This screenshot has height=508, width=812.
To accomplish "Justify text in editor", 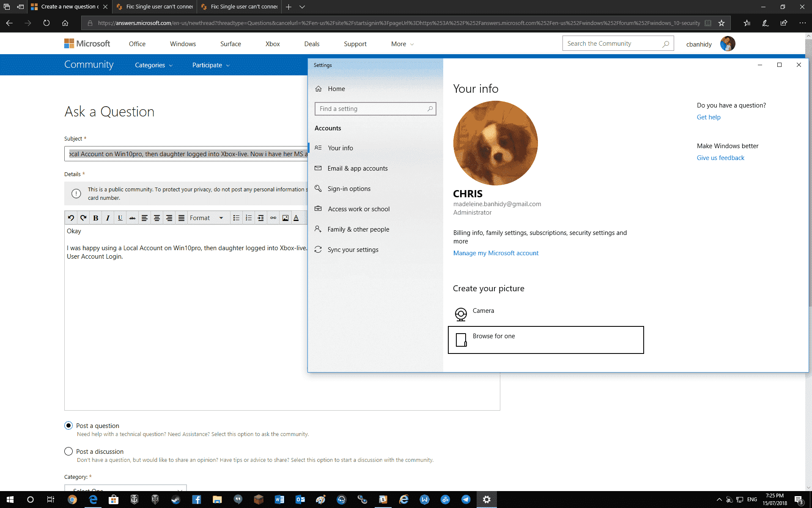I will [x=181, y=218].
